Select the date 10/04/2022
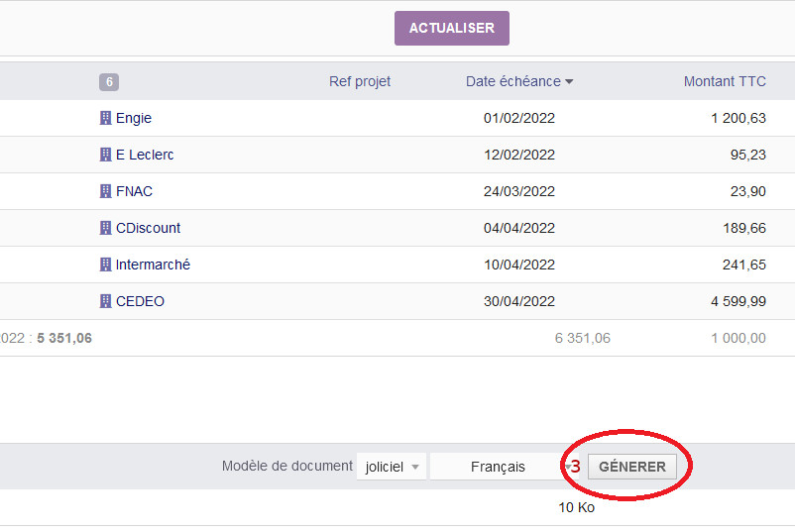This screenshot has width=795, height=532. pyautogui.click(x=519, y=265)
